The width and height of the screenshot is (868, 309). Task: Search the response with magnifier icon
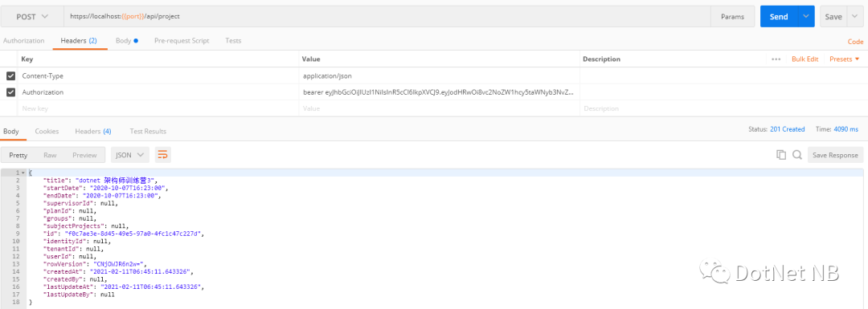[x=797, y=156]
